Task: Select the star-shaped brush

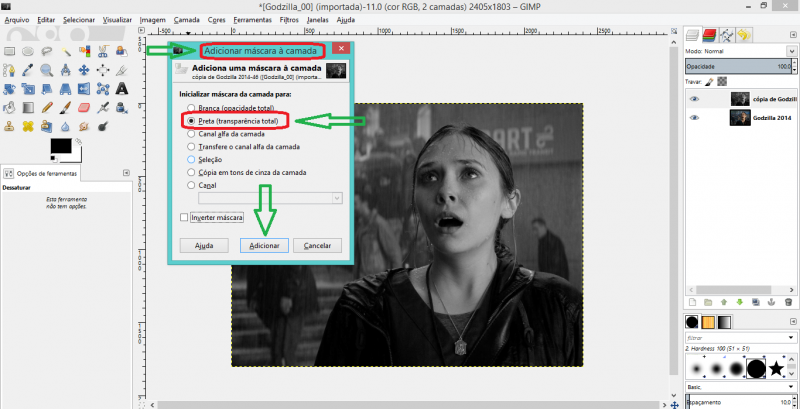Action: pos(777,369)
